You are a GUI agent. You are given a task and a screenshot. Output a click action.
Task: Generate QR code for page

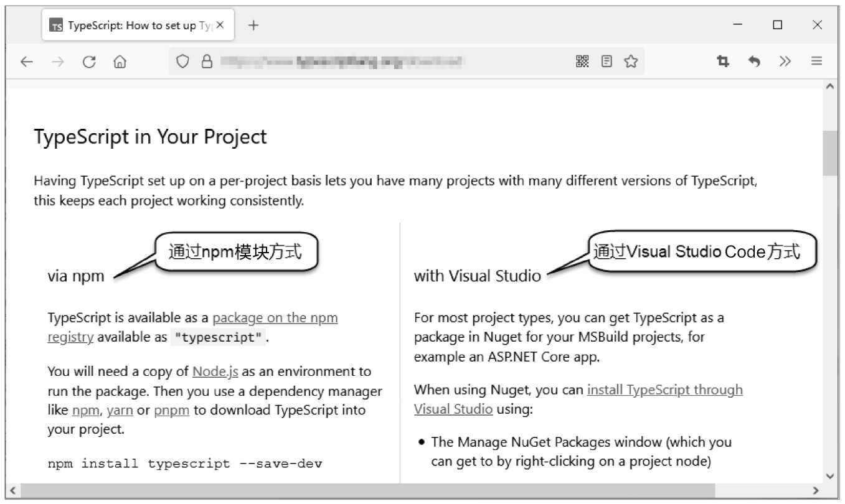(x=582, y=61)
